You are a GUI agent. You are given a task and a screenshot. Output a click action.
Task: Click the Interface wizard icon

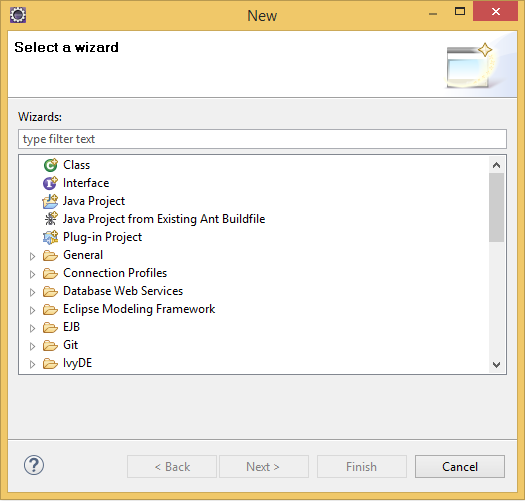point(50,183)
